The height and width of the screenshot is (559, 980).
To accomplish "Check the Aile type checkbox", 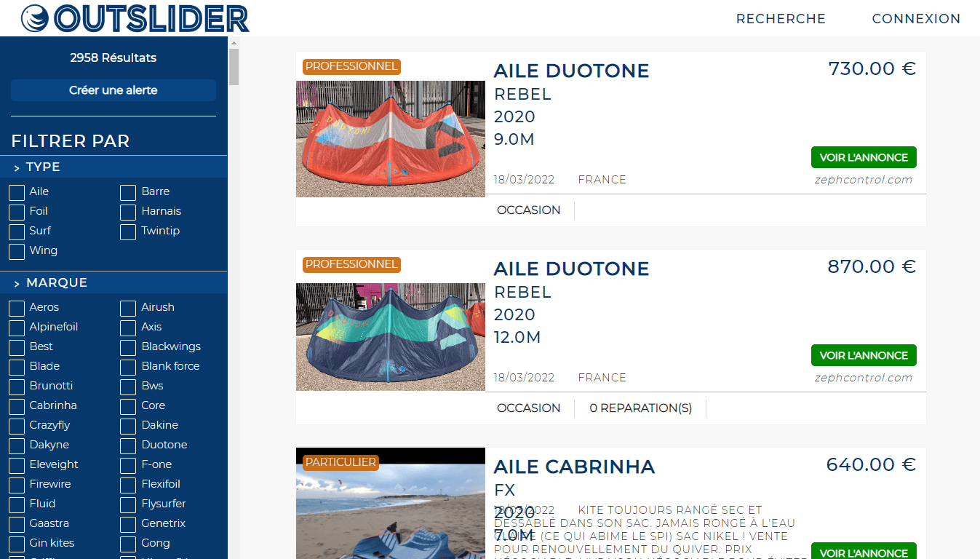I will pyautogui.click(x=17, y=192).
